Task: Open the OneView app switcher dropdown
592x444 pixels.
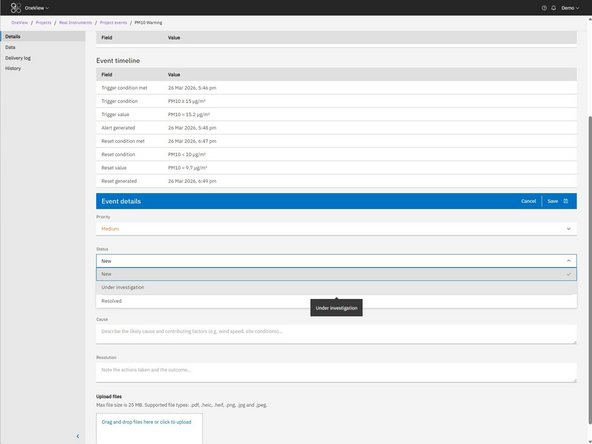Action: pyautogui.click(x=37, y=8)
